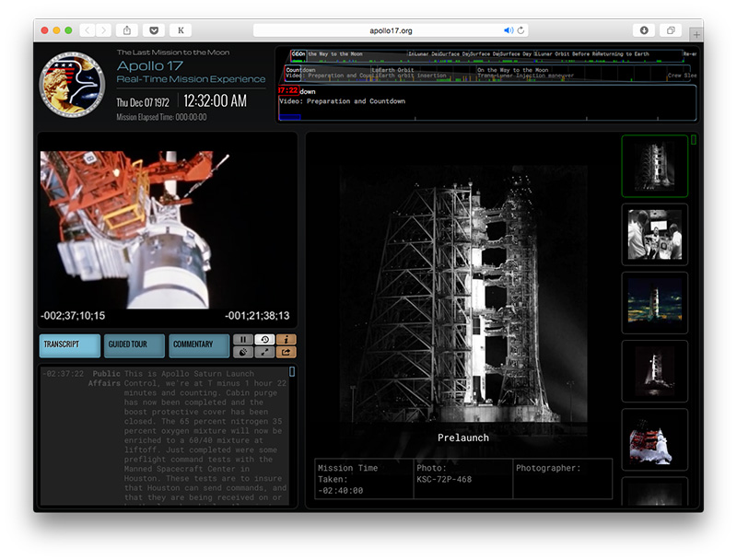Click the Prelaunch caption
The width and height of the screenshot is (737, 560).
pyautogui.click(x=463, y=437)
